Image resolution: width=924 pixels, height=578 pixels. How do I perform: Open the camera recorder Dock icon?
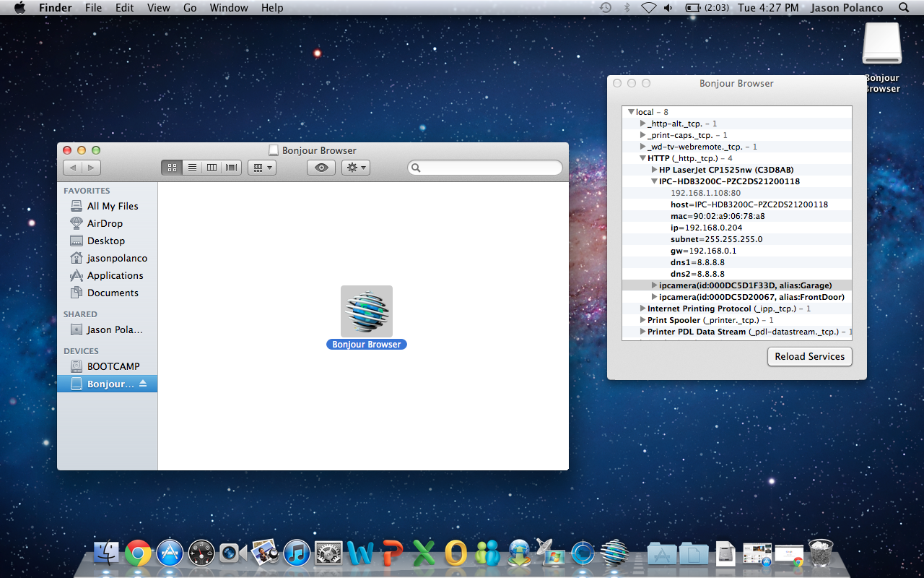click(233, 553)
